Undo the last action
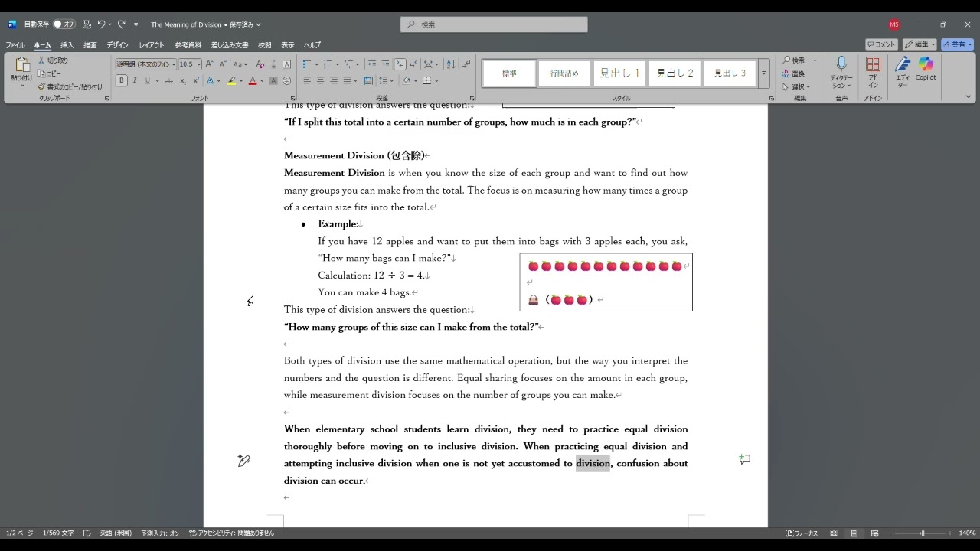The width and height of the screenshot is (980, 551). pyautogui.click(x=101, y=24)
